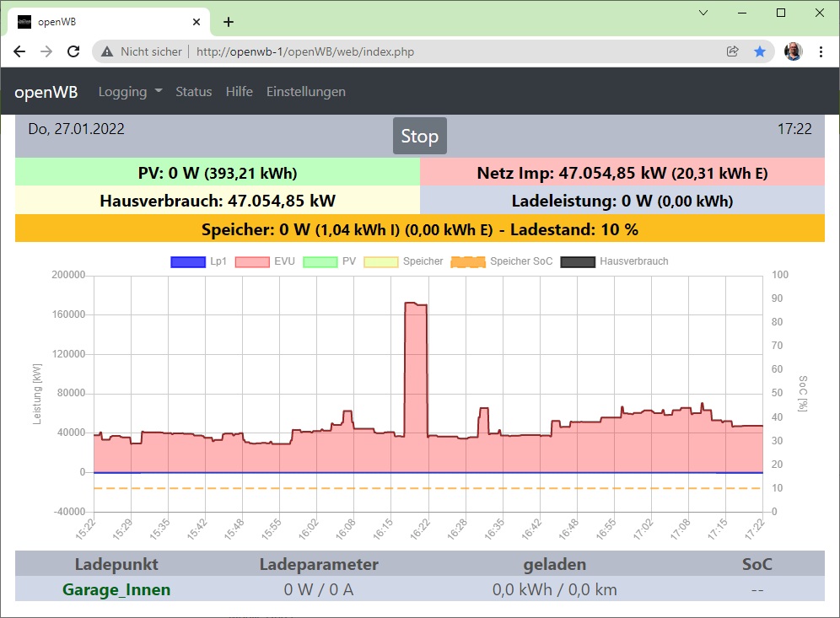Open the Chrome three-dot menu
The image size is (840, 618).
(821, 51)
